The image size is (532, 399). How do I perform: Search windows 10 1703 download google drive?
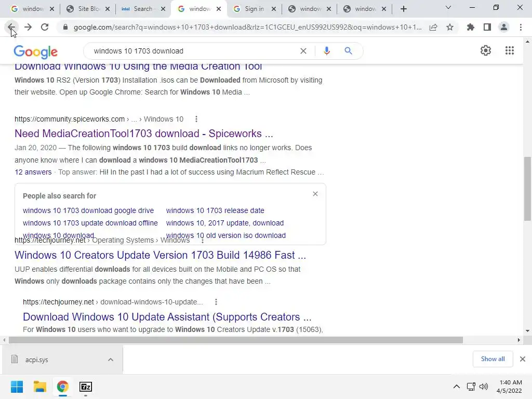88,210
